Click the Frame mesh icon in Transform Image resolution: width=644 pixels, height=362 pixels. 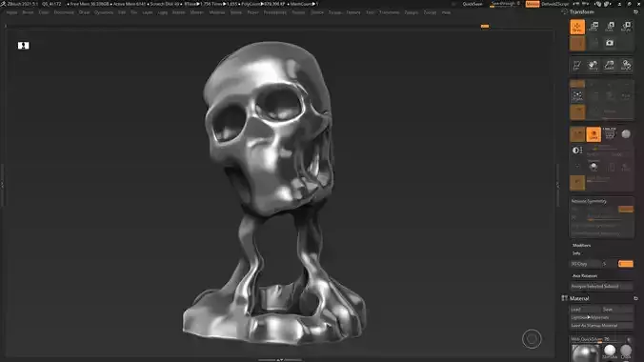(x=577, y=66)
